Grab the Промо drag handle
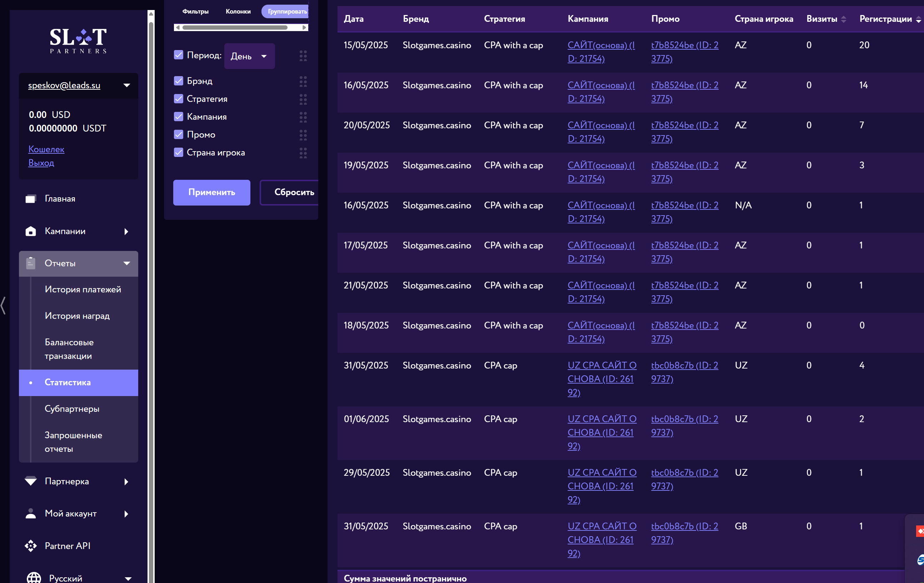 pyautogui.click(x=303, y=135)
